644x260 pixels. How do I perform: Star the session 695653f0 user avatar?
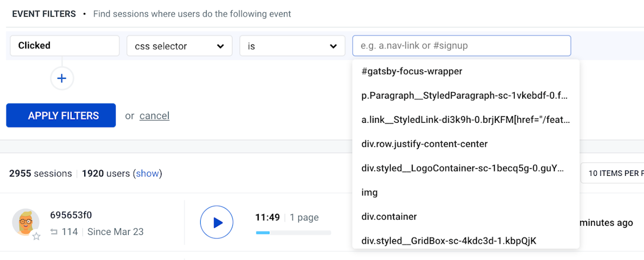pos(36,236)
